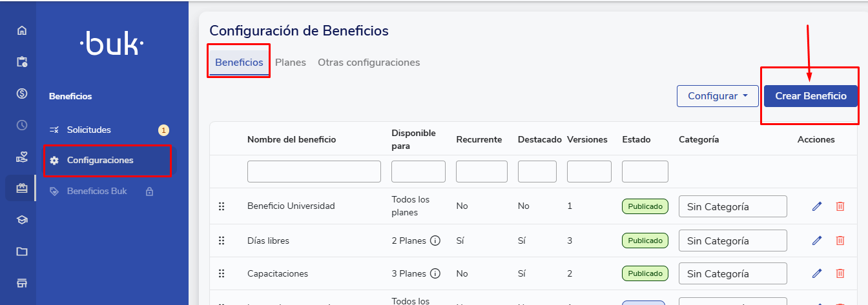868x305 pixels.
Task: Open the Estado filter field
Action: tap(645, 172)
